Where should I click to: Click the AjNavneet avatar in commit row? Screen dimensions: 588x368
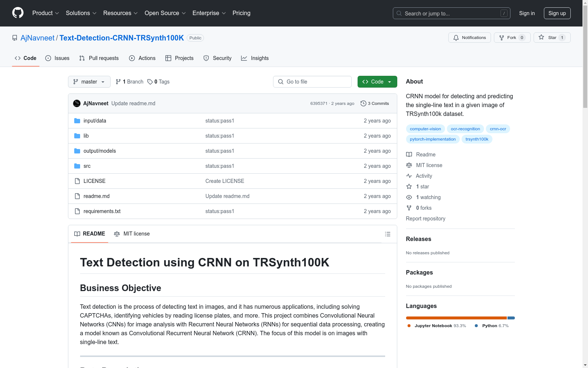click(77, 103)
